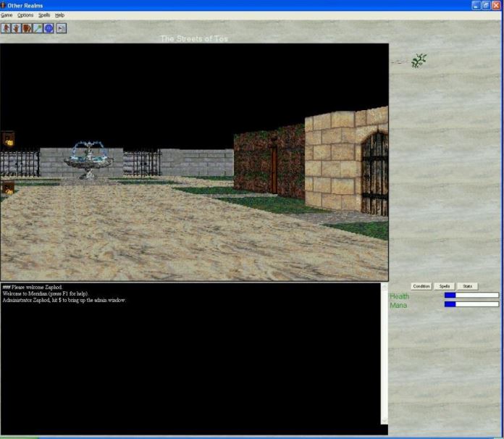Open the Options menu
The height and width of the screenshot is (439, 504).
(x=25, y=15)
